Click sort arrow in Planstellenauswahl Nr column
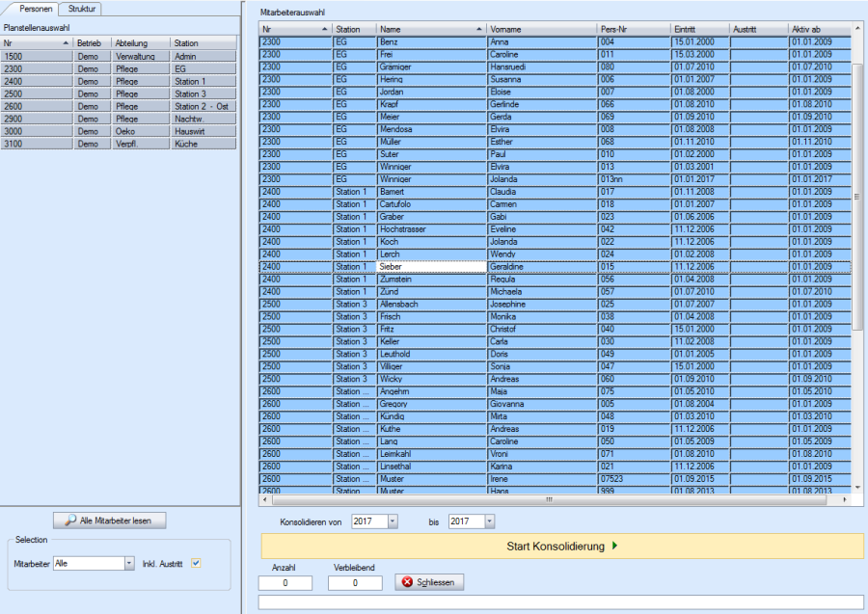The image size is (868, 614). pyautogui.click(x=66, y=43)
